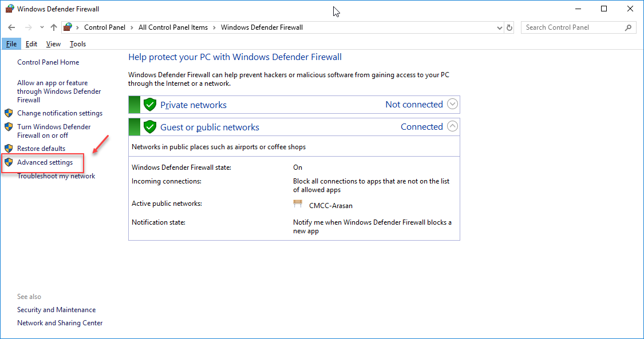644x339 pixels.
Task: Click the search magnifier icon
Action: pos(628,27)
